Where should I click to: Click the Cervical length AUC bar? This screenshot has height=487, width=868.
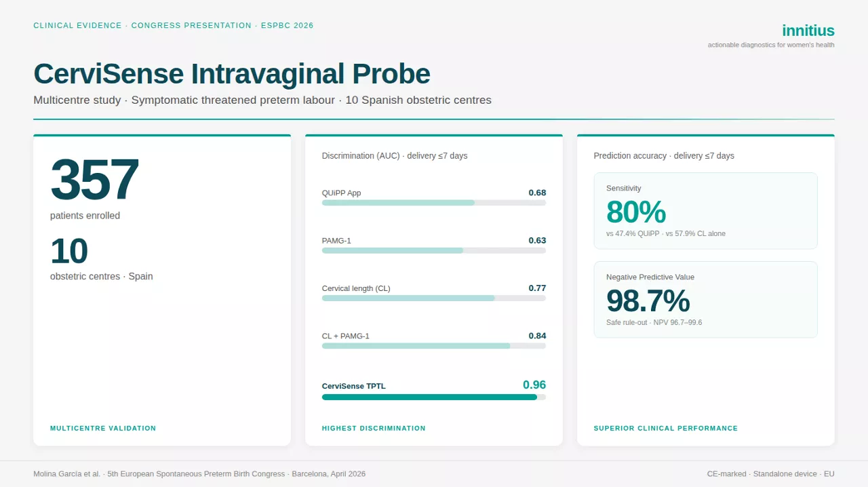coord(434,298)
